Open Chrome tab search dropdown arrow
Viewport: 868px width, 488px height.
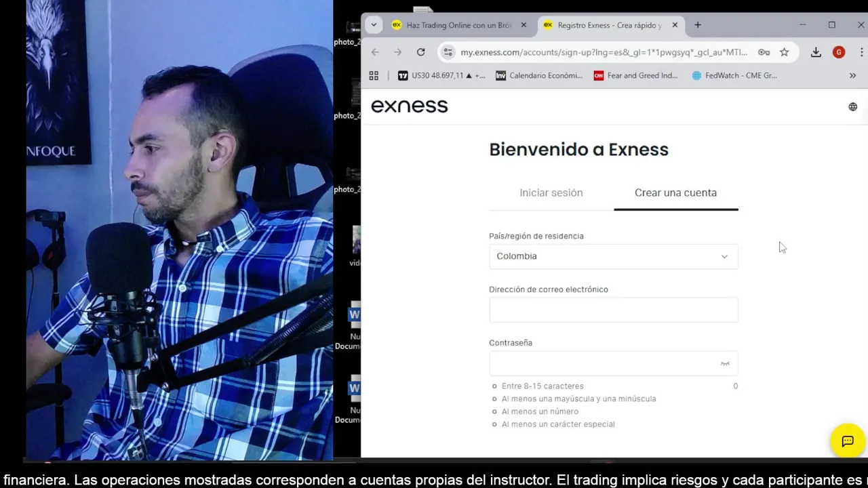click(x=374, y=25)
